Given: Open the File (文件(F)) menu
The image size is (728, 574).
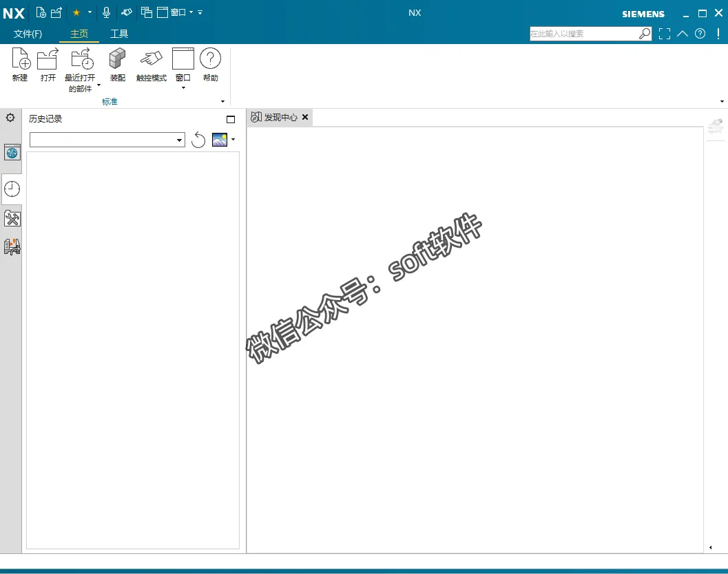Looking at the screenshot, I should [x=28, y=34].
